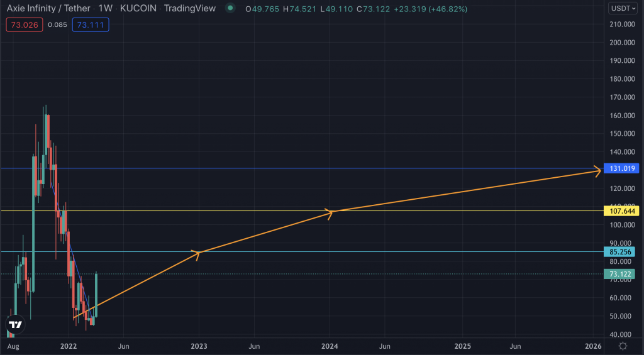Select the cyan 85.256 price label
This screenshot has height=355, width=644.
click(x=619, y=252)
